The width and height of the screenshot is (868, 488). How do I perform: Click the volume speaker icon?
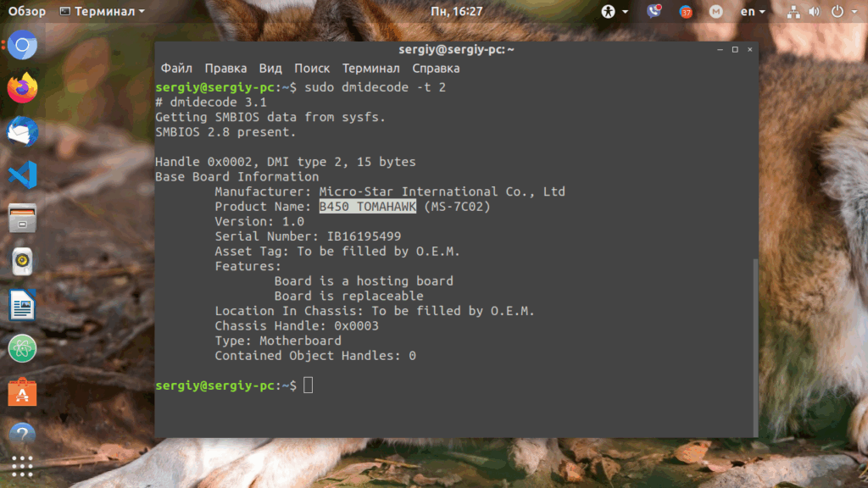(x=814, y=12)
